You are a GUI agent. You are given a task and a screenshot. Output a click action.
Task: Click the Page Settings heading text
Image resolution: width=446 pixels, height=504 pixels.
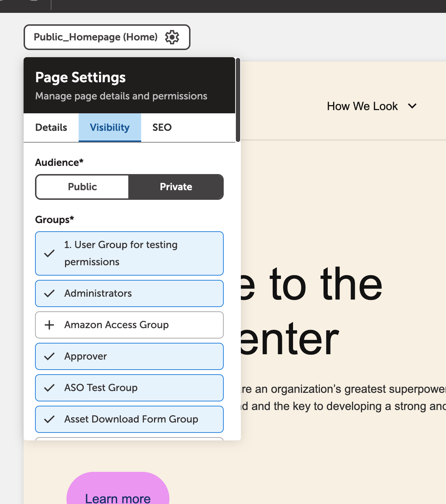point(80,78)
